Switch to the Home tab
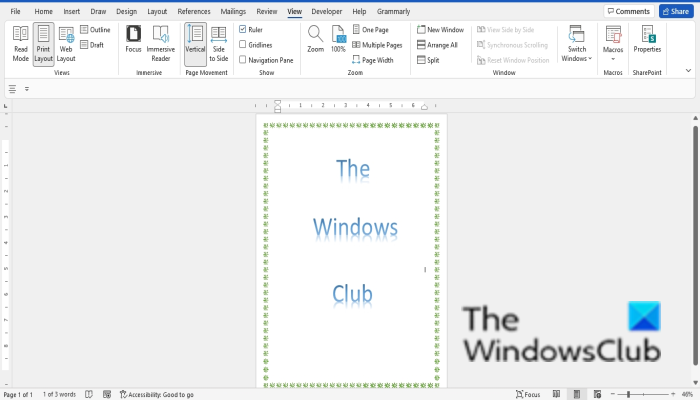The width and height of the screenshot is (700, 400). pos(43,11)
